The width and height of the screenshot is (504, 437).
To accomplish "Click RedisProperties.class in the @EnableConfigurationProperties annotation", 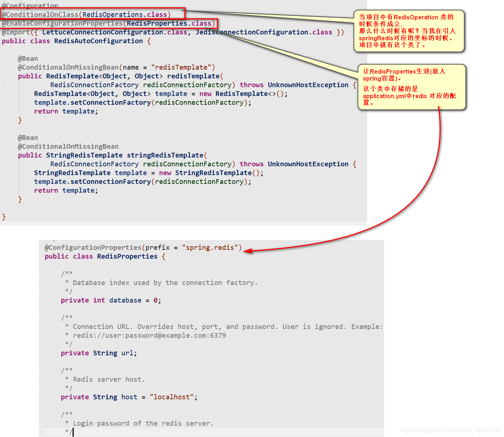I will click(x=169, y=23).
